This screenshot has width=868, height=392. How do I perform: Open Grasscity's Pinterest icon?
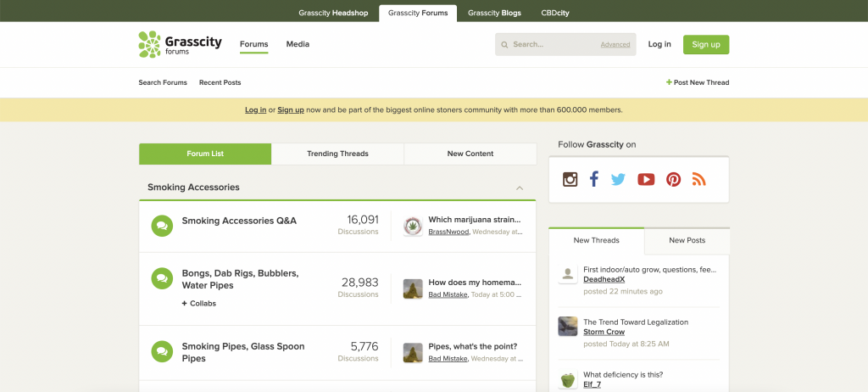(x=673, y=179)
